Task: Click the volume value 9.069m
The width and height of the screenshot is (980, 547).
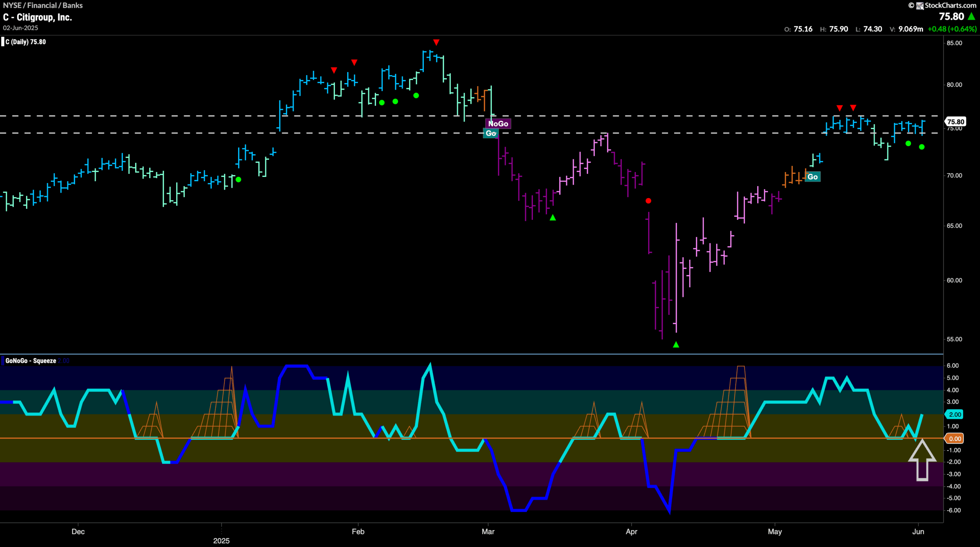Action: click(911, 29)
